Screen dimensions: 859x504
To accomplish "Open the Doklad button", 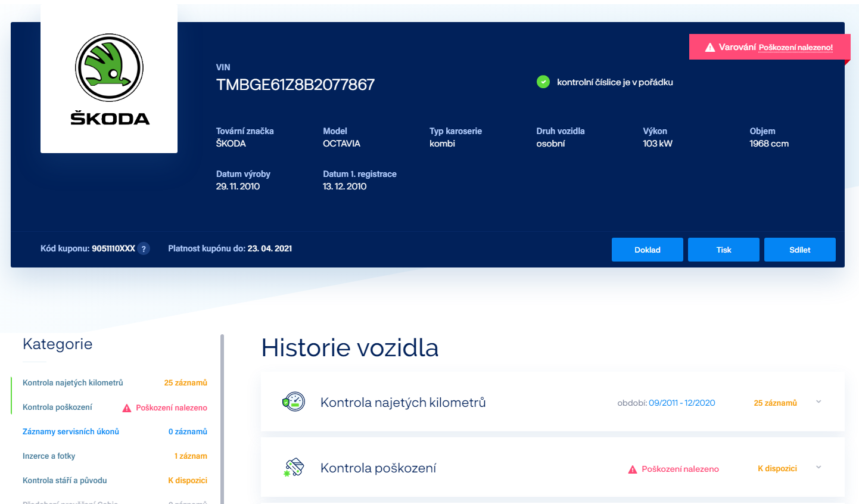I will [648, 250].
